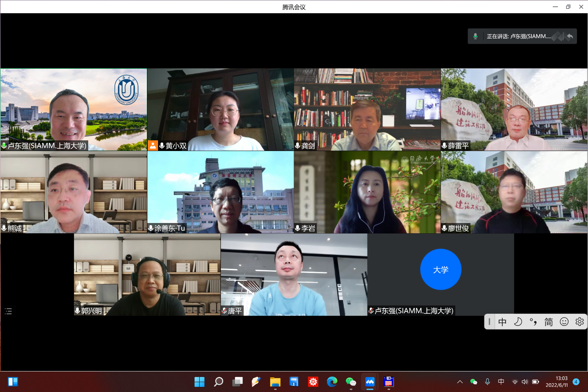Open emoji panel in IME bar
The width and height of the screenshot is (588, 392).
(564, 322)
